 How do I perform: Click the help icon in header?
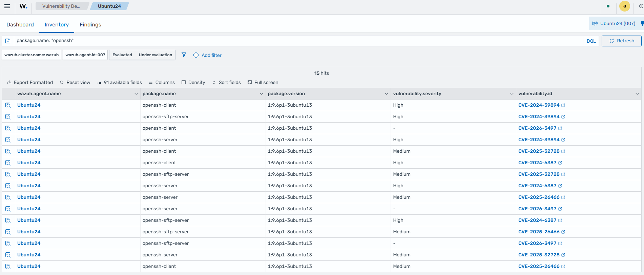pyautogui.click(x=641, y=6)
